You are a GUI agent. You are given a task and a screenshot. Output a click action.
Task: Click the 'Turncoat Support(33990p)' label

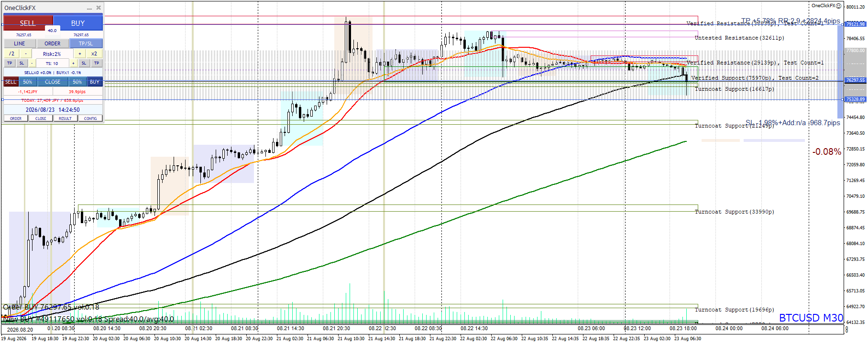[734, 212]
